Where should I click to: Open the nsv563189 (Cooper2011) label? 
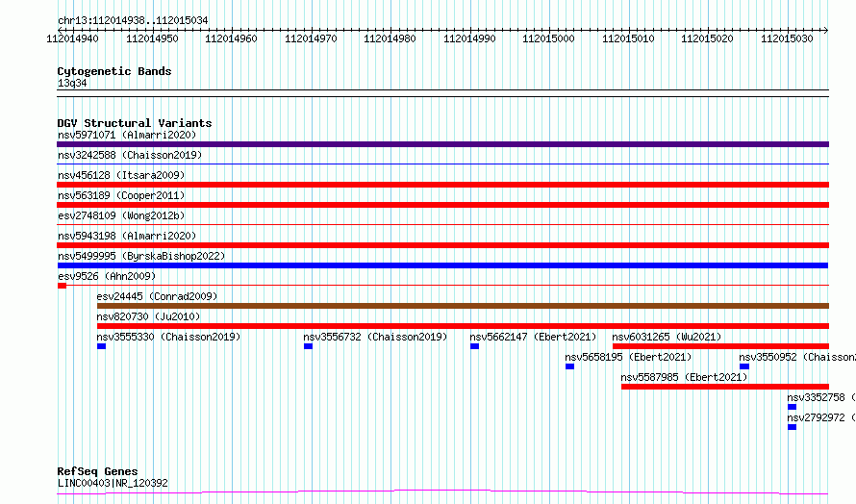pyautogui.click(x=121, y=195)
